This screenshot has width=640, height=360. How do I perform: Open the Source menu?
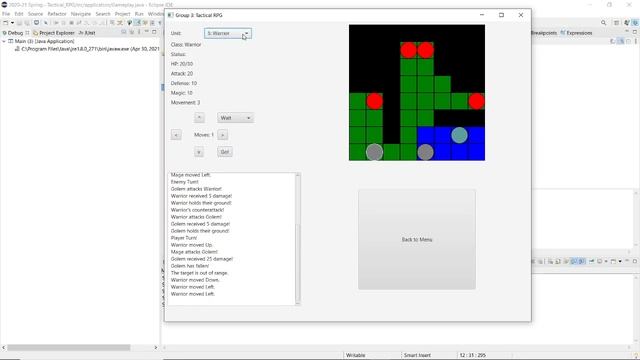pyautogui.click(x=35, y=14)
